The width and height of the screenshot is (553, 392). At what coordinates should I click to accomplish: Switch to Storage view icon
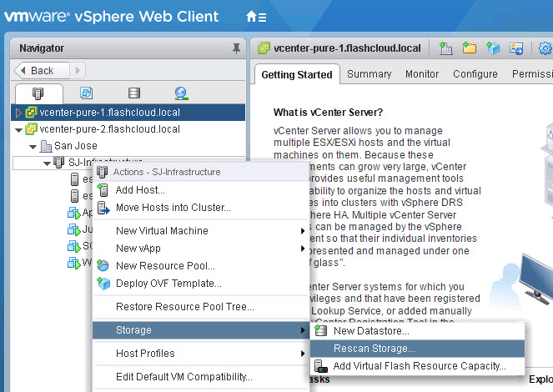click(134, 93)
